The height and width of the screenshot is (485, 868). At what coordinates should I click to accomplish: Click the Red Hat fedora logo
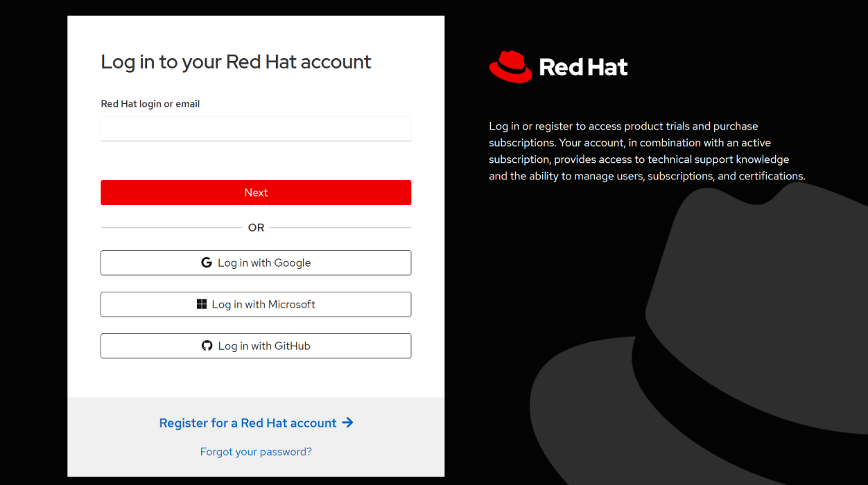tap(510, 67)
